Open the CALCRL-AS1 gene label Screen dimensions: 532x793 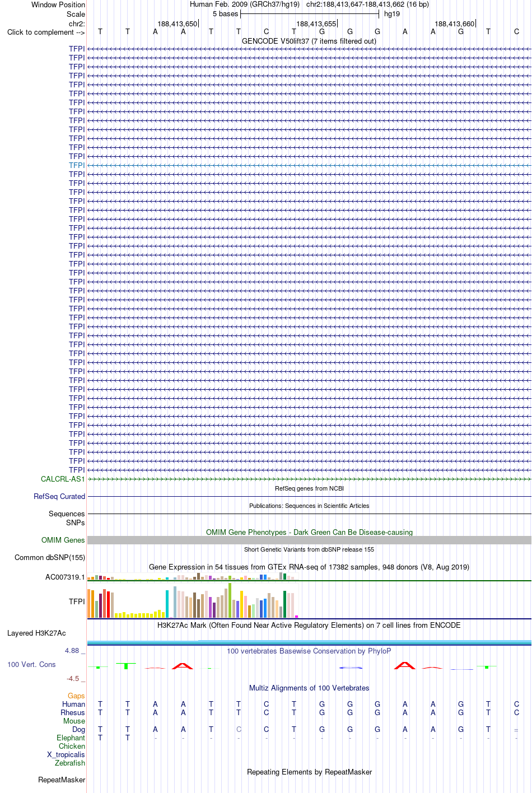tap(63, 479)
